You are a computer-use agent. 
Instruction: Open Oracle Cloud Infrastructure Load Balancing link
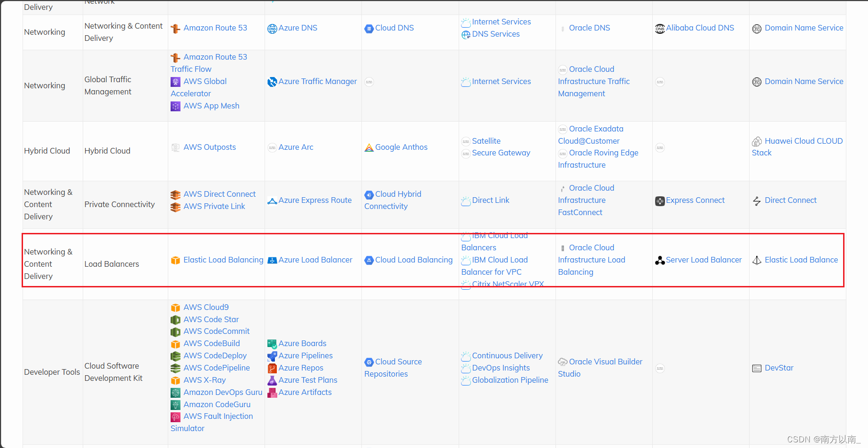tap(591, 260)
